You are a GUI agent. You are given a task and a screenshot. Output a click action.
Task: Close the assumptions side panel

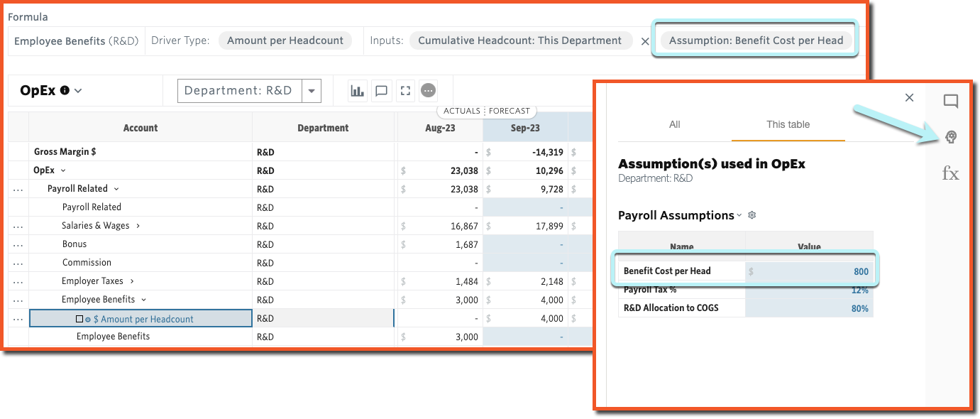point(909,98)
